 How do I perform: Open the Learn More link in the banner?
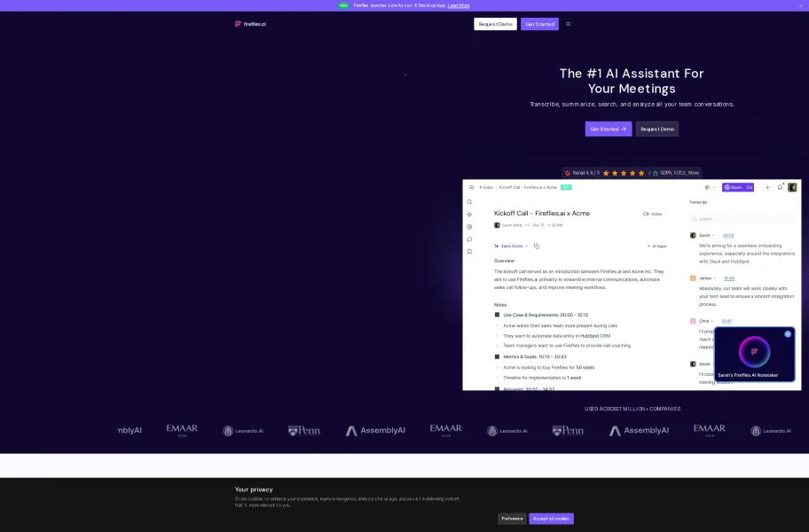(459, 5)
